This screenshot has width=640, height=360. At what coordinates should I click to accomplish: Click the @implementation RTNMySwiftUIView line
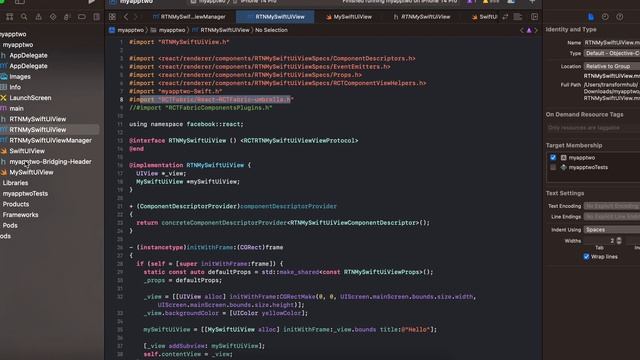pos(190,165)
